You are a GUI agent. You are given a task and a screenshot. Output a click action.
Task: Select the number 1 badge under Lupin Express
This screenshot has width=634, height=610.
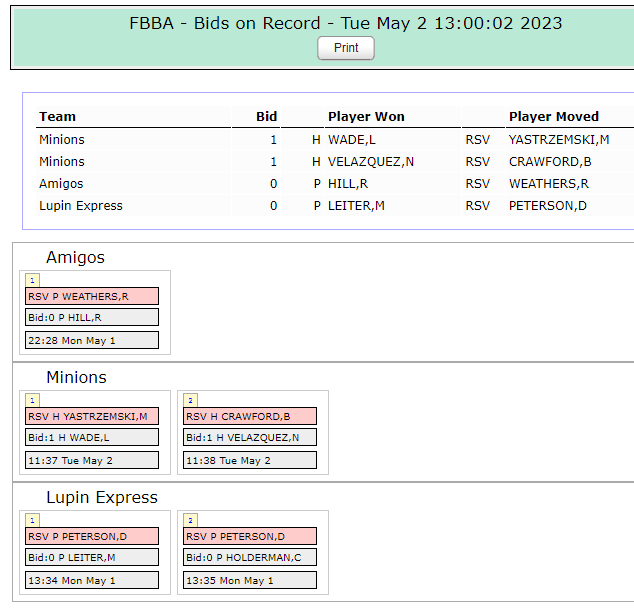pos(32,520)
